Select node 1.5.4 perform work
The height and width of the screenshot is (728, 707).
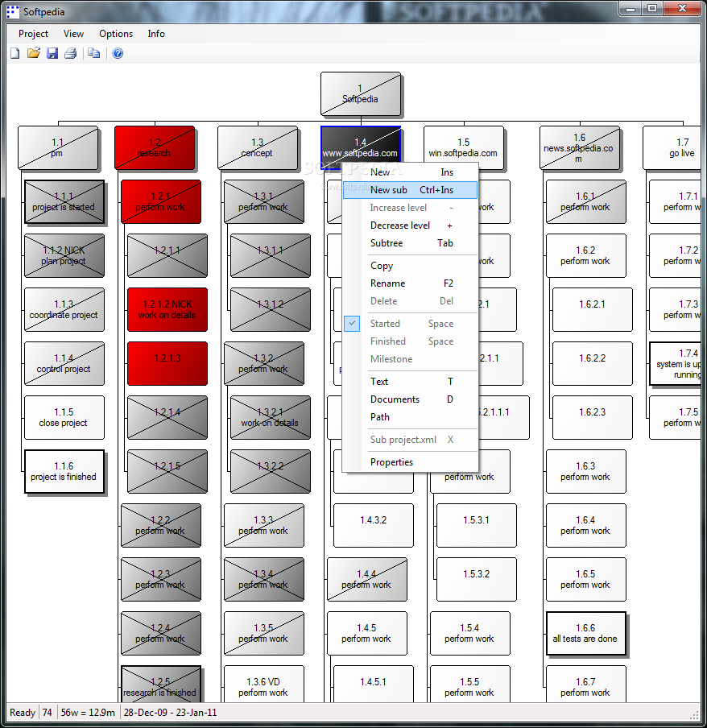470,633
